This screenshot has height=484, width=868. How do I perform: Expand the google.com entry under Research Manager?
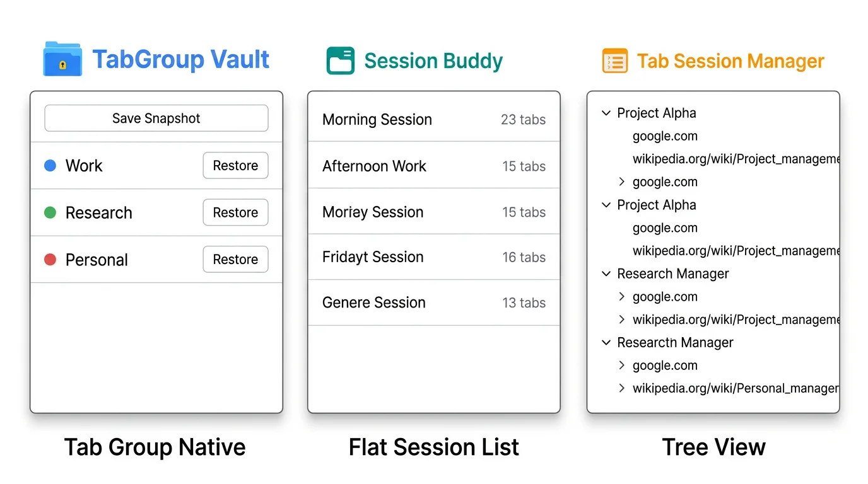622,296
